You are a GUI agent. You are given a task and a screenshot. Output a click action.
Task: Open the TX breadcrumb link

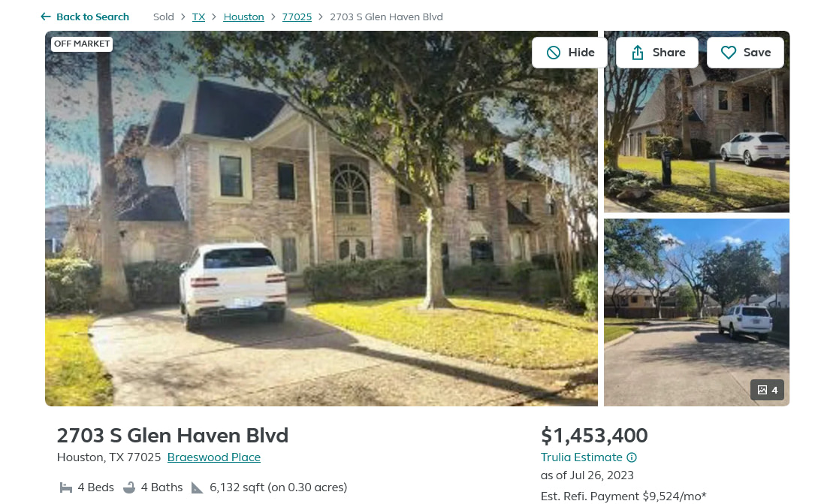pos(199,17)
